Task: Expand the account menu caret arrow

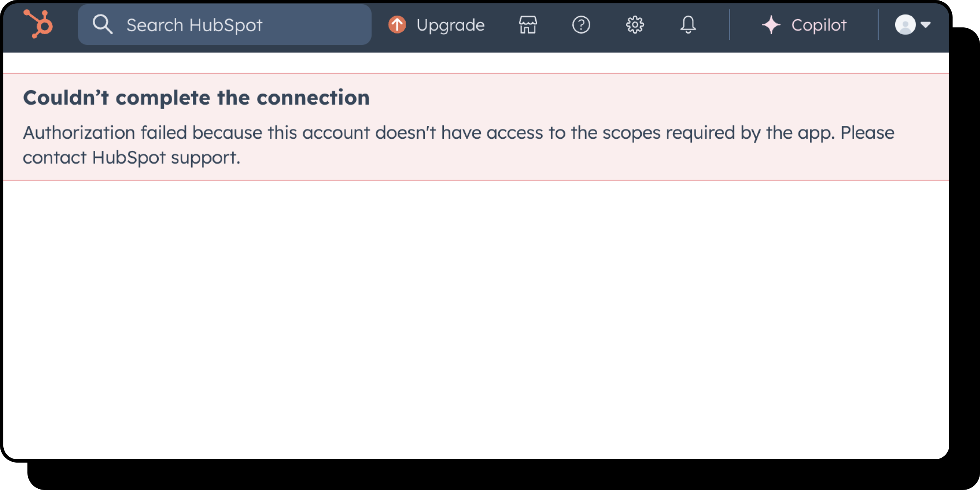Action: 926,25
